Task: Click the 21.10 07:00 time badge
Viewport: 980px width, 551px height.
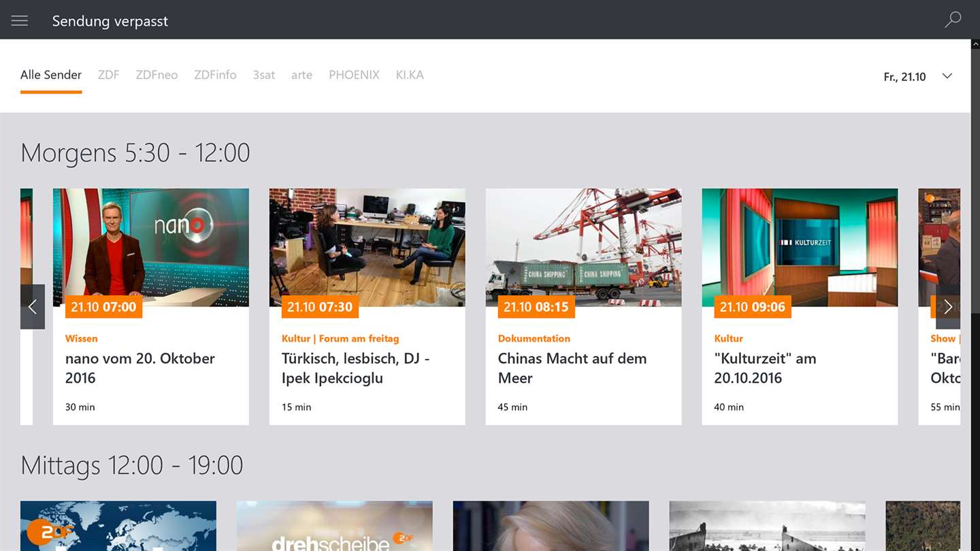Action: [x=103, y=307]
